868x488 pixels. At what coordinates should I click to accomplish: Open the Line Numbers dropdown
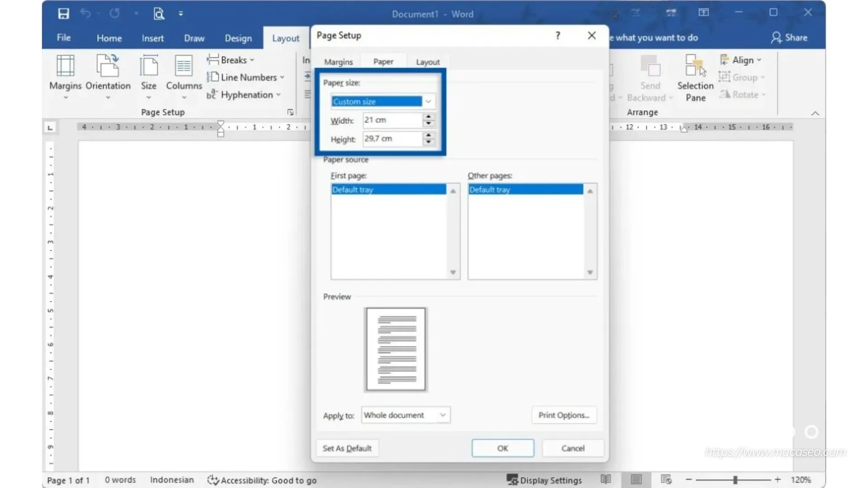pos(246,77)
